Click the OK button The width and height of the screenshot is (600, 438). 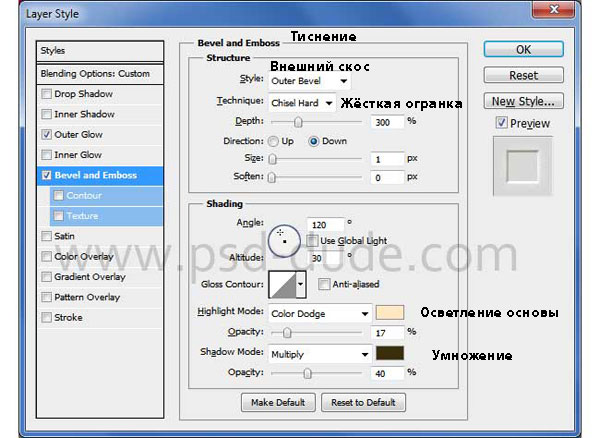click(x=523, y=49)
